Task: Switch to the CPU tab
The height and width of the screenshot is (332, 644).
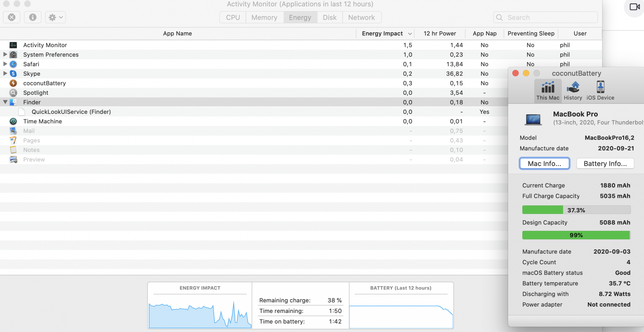Action: [x=233, y=17]
